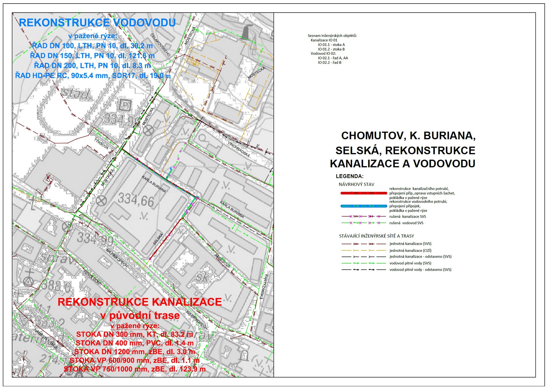
Task: Click 'IO 02.2 - řad B' entry
Action: pyautogui.click(x=330, y=63)
